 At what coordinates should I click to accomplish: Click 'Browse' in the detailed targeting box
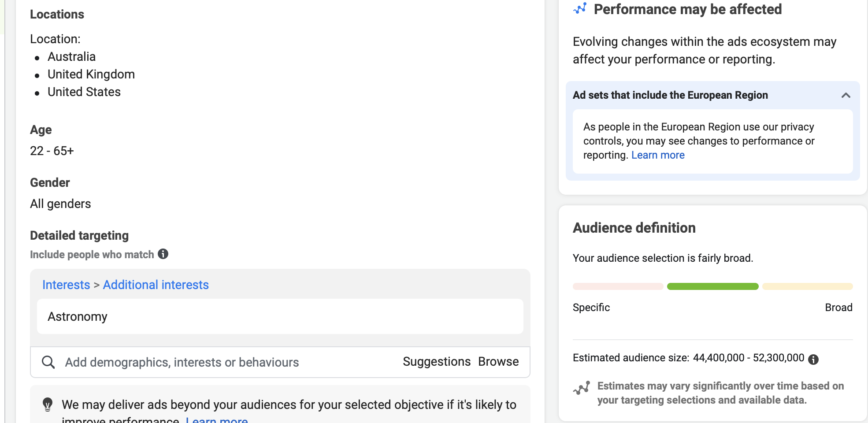click(x=498, y=362)
